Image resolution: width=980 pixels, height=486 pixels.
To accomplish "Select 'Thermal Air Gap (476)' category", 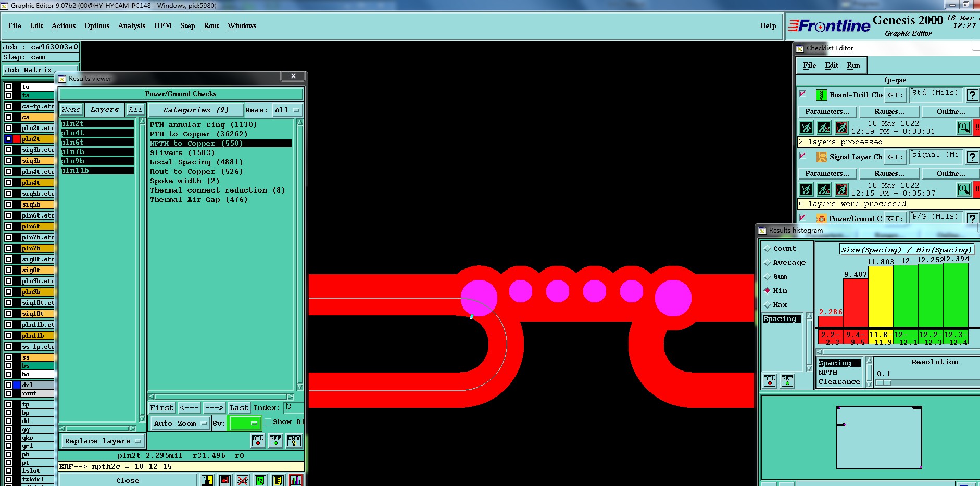I will 220,200.
